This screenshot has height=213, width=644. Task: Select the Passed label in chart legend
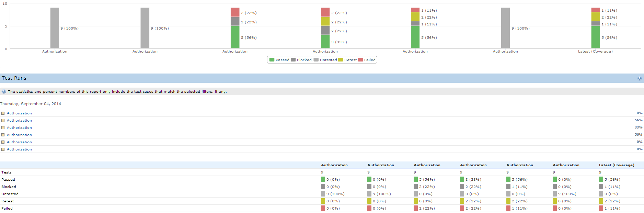point(283,60)
